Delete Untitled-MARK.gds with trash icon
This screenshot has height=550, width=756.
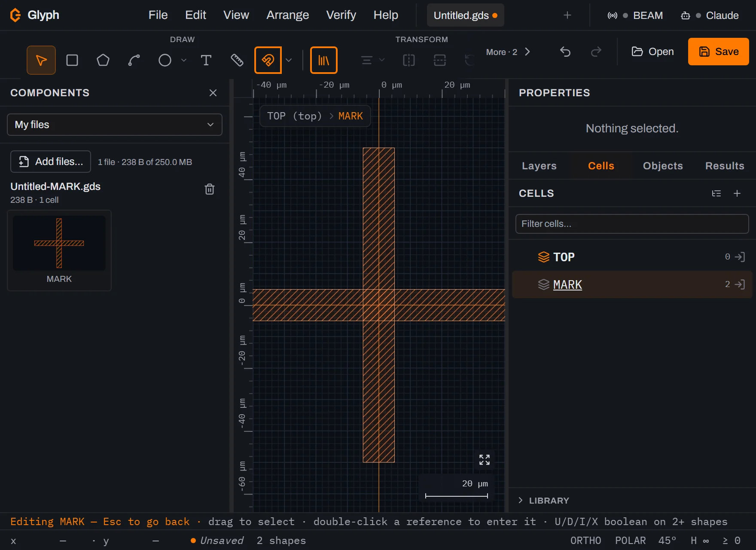point(210,189)
